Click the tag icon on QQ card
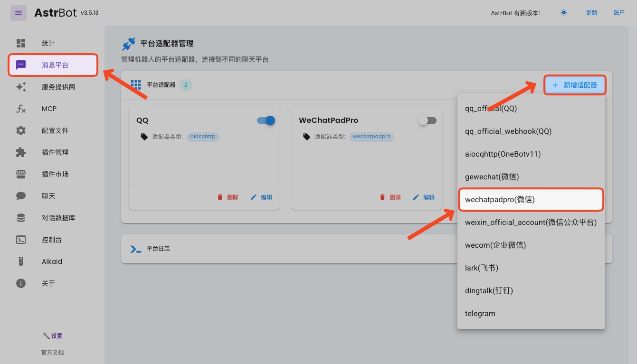 coord(144,137)
